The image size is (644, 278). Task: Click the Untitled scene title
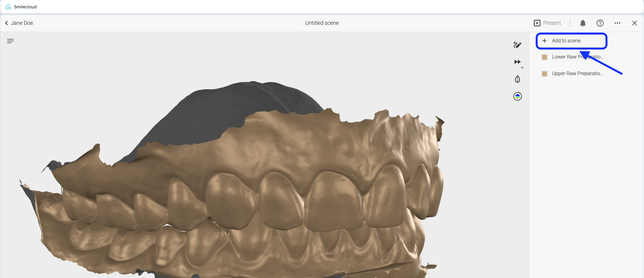click(x=322, y=23)
